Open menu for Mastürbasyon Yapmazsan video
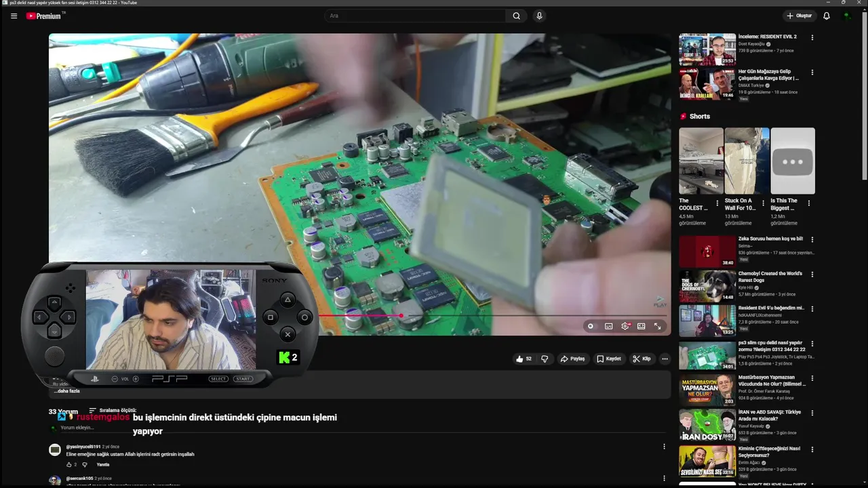 click(812, 378)
